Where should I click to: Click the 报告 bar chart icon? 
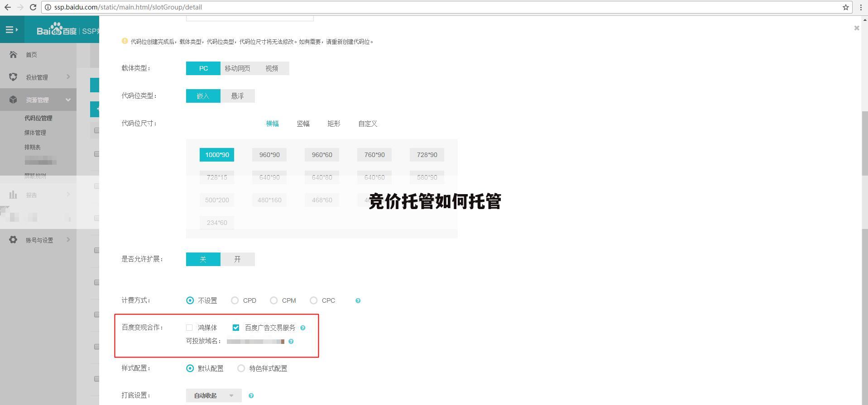click(13, 195)
